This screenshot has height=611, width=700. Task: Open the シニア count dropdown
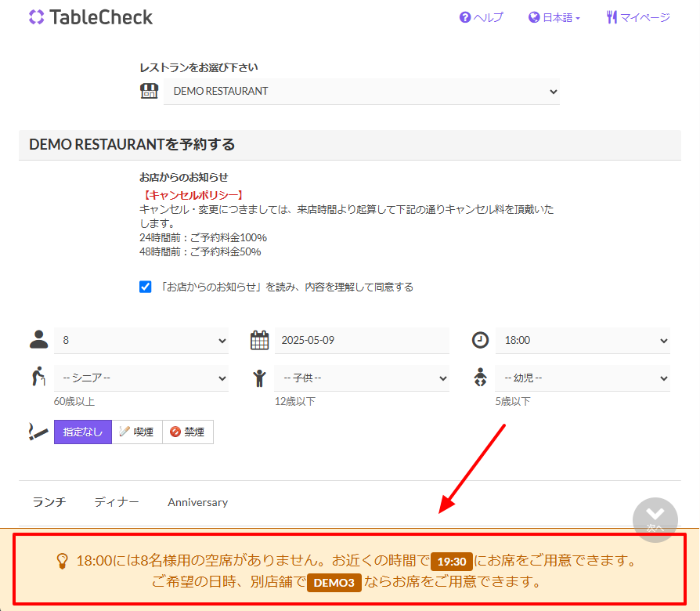pyautogui.click(x=141, y=378)
